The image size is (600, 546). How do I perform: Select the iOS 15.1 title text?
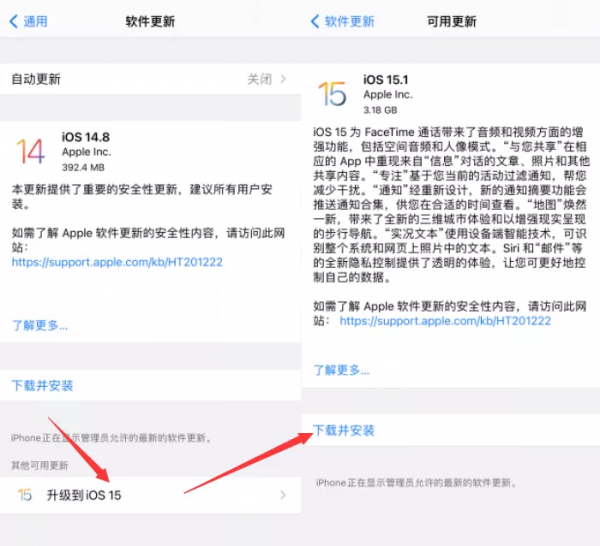pyautogui.click(x=386, y=80)
